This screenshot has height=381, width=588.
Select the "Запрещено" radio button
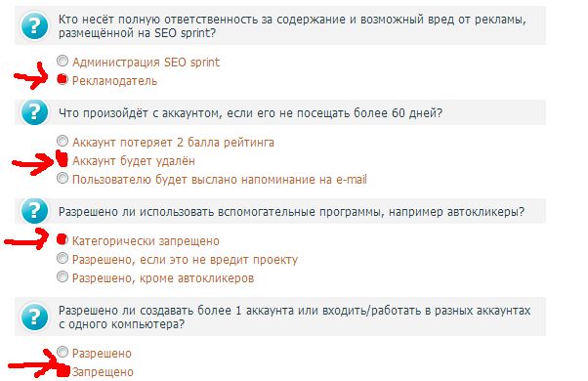click(63, 370)
